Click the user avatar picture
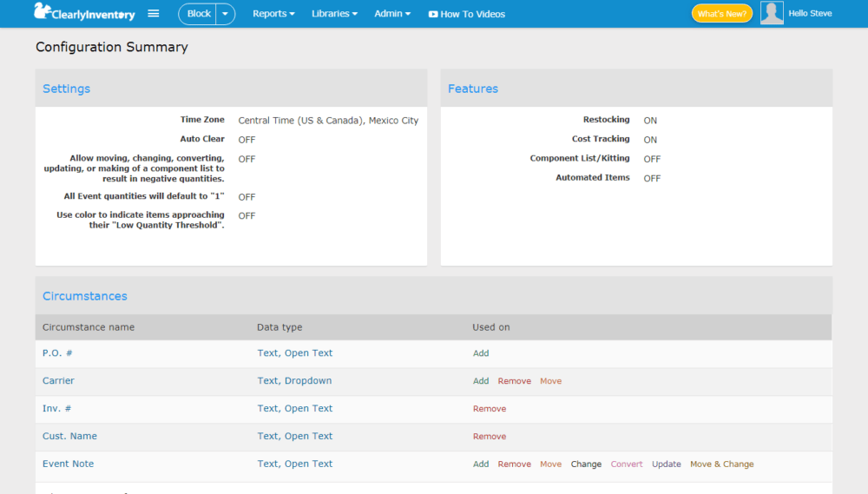Screen dimensions: 868x494 tap(772, 13)
